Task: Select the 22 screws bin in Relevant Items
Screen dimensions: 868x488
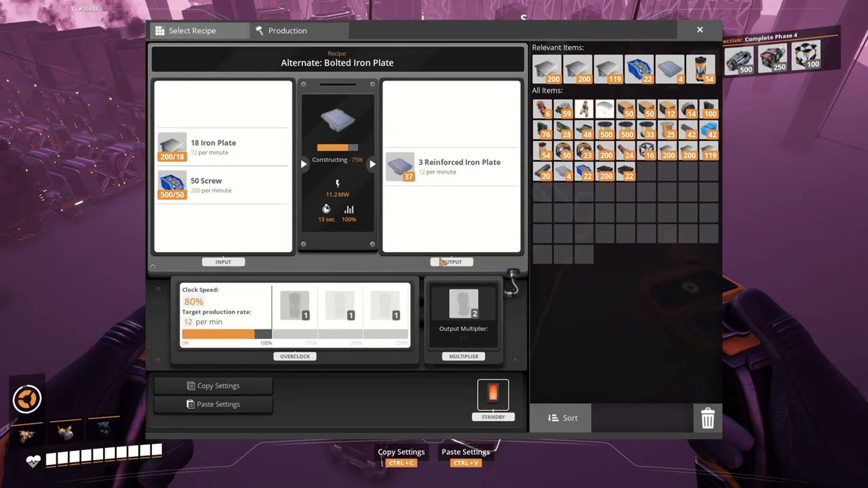Action: coord(639,69)
